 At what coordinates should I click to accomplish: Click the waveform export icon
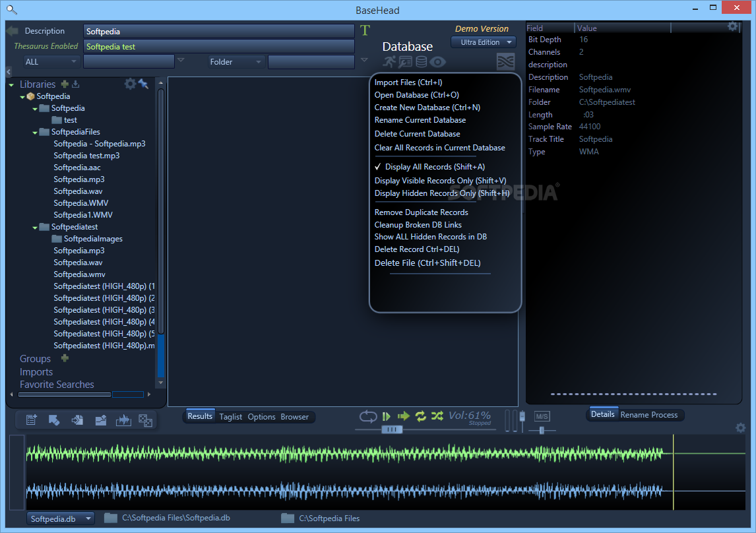[x=123, y=420]
